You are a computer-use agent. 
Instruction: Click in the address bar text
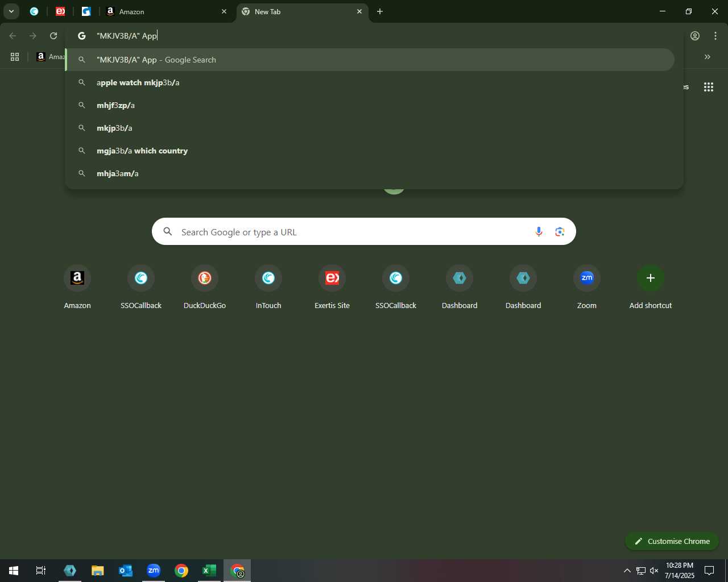(x=127, y=36)
